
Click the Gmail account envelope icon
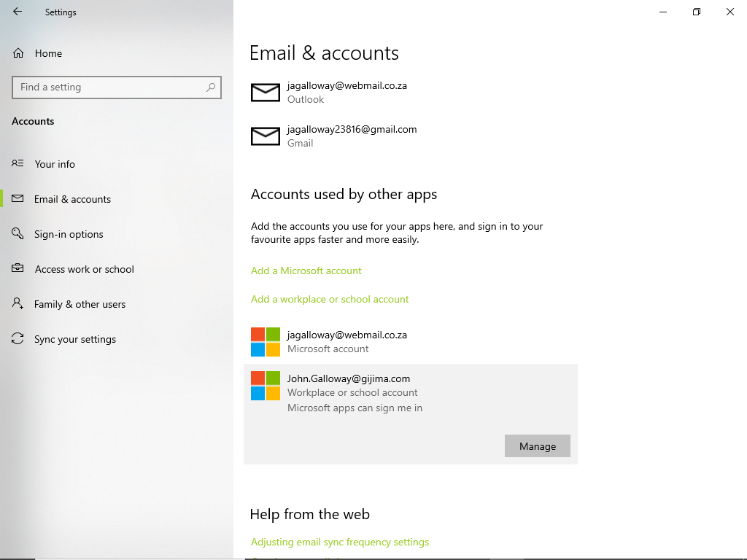point(265,136)
